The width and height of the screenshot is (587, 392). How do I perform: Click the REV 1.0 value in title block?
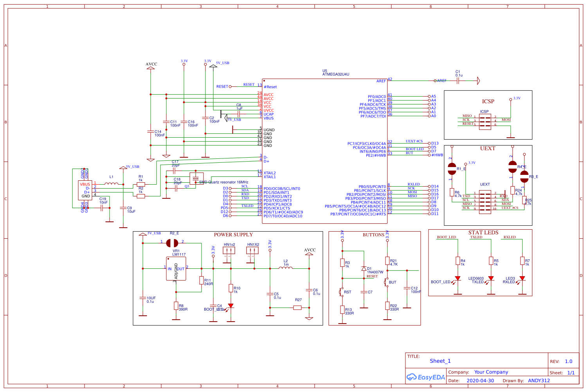click(569, 361)
